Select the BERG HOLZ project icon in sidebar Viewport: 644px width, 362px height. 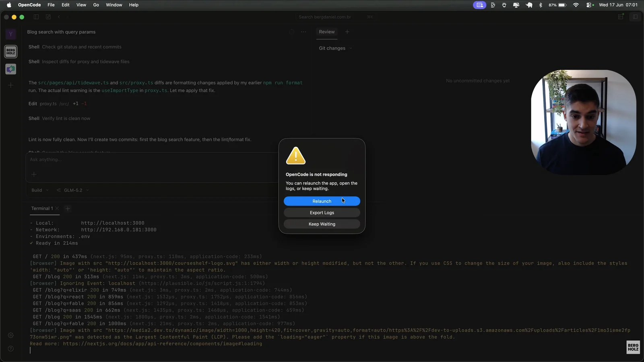point(11,51)
